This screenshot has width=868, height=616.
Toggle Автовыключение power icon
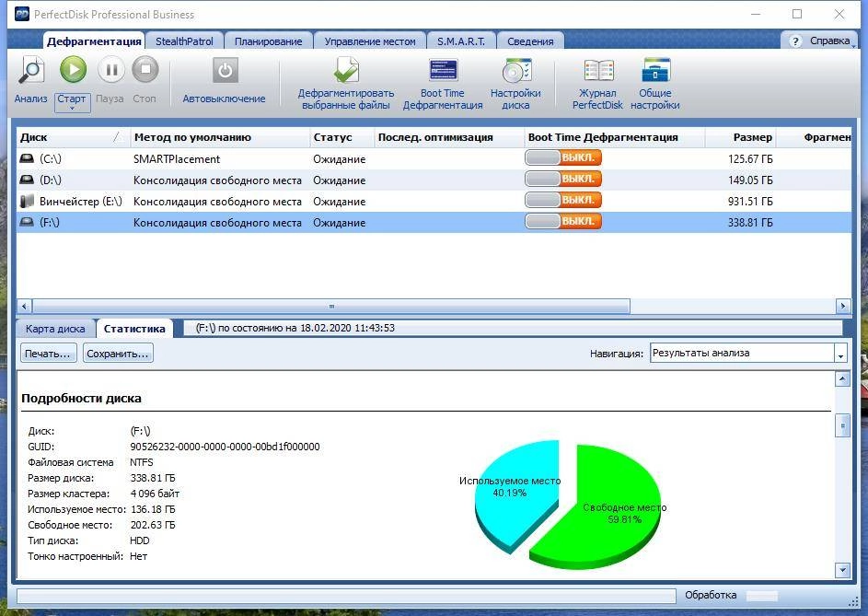[225, 71]
